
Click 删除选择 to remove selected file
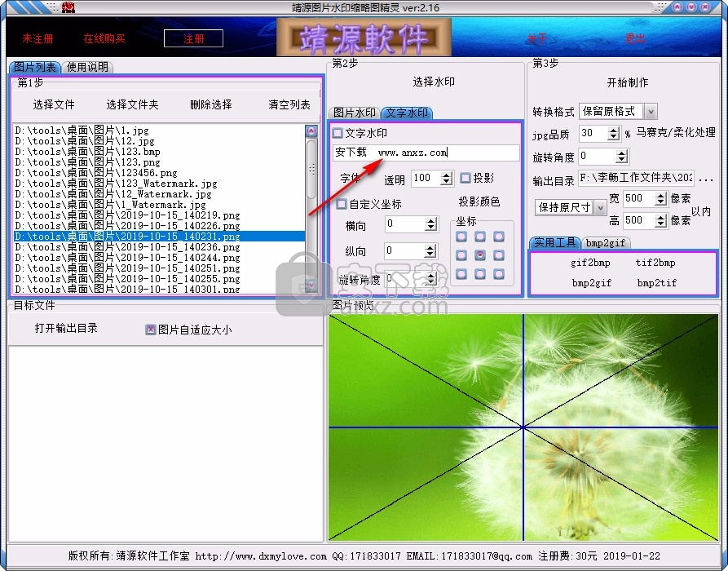(211, 104)
